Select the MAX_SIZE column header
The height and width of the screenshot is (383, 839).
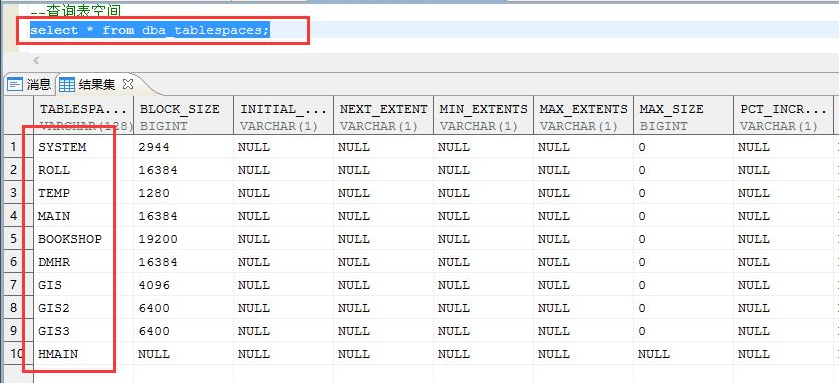click(x=683, y=115)
